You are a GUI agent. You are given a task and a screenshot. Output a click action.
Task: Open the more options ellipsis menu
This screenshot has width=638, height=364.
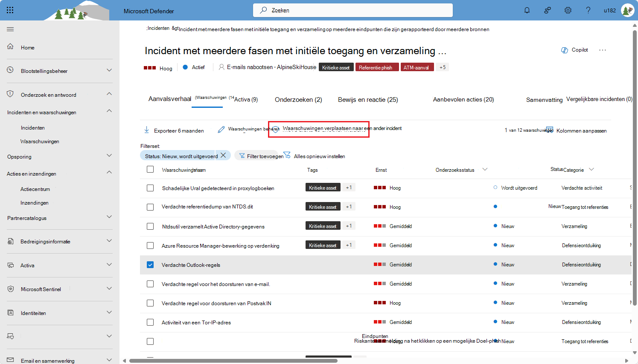(603, 50)
